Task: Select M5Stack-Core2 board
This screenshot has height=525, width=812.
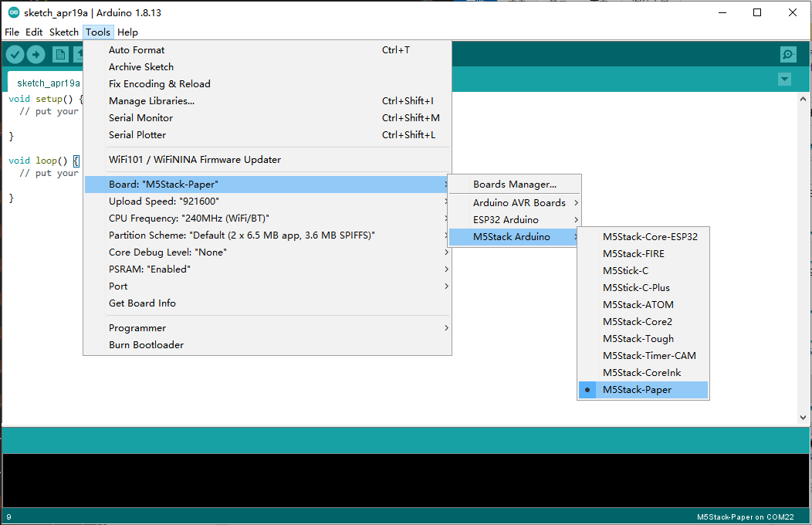Action: point(643,321)
